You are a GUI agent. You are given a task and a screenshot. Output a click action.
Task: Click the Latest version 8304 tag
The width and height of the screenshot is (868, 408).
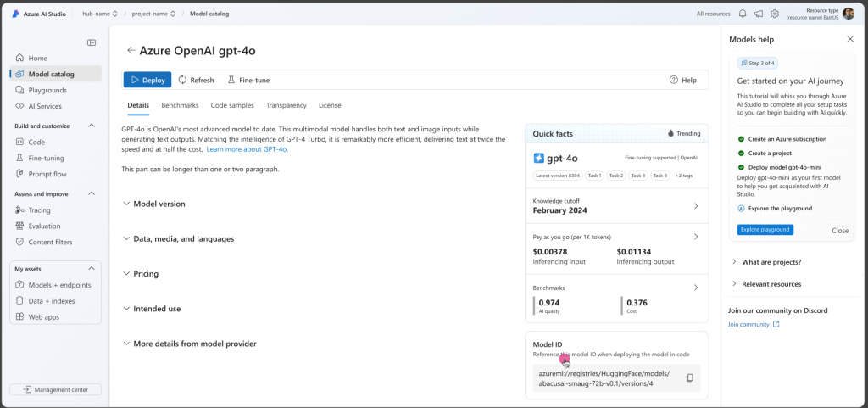[x=558, y=176]
